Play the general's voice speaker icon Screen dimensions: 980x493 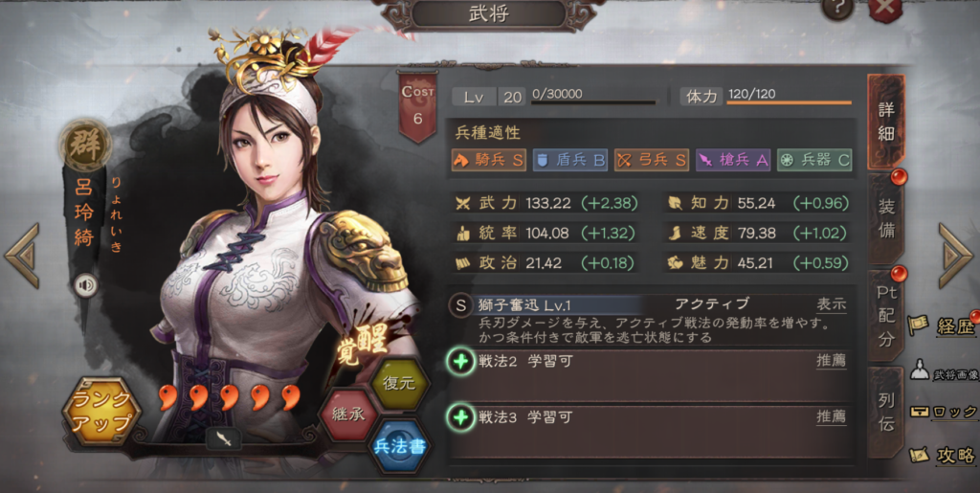pos(86,285)
